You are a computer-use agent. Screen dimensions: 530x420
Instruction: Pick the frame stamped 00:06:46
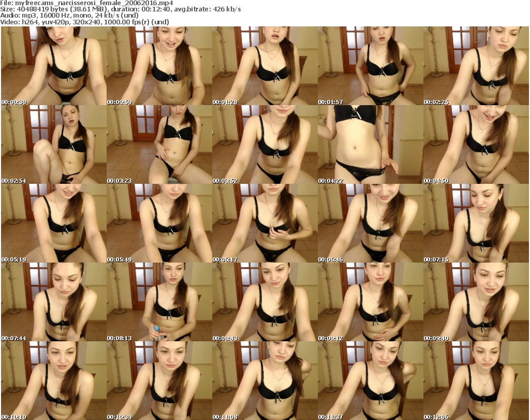tap(371, 223)
